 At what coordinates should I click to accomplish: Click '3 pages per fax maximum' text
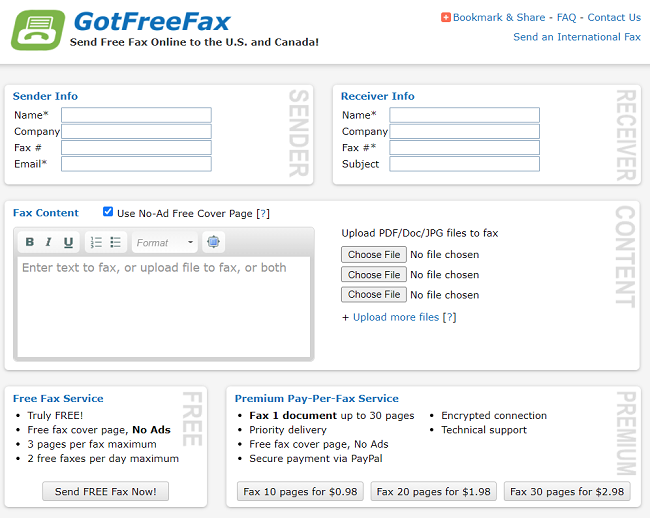coord(92,444)
